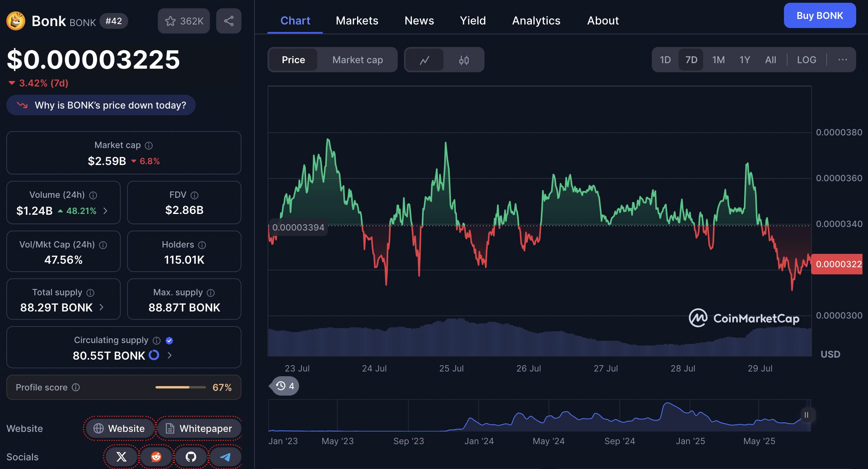This screenshot has height=469, width=868.
Task: Click the verified badge beside Circulating supply
Action: (169, 341)
